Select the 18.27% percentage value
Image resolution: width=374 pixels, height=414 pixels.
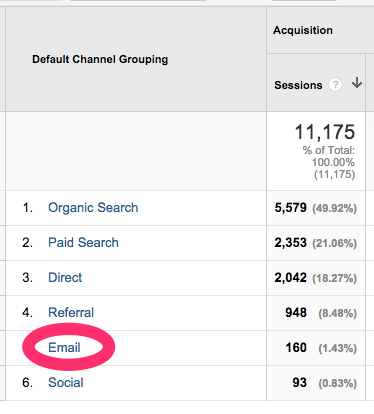pyautogui.click(x=334, y=278)
